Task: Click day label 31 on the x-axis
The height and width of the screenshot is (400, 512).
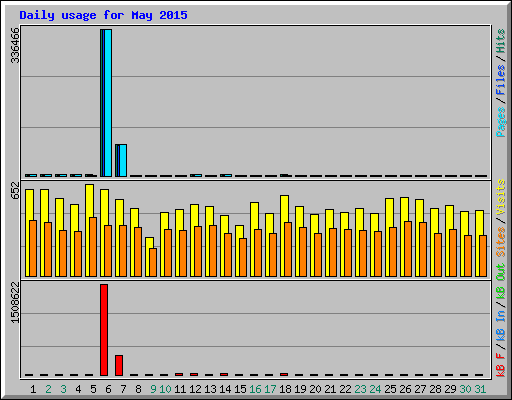Action: (x=480, y=389)
